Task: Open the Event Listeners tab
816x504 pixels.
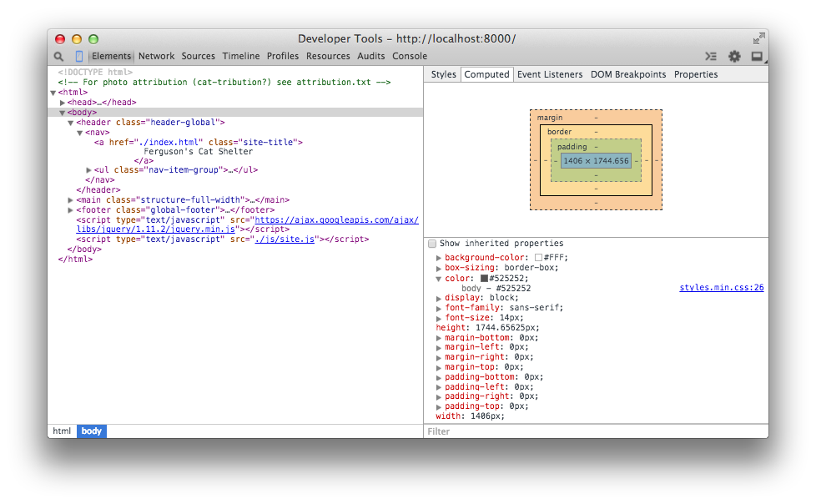Action: (x=549, y=74)
